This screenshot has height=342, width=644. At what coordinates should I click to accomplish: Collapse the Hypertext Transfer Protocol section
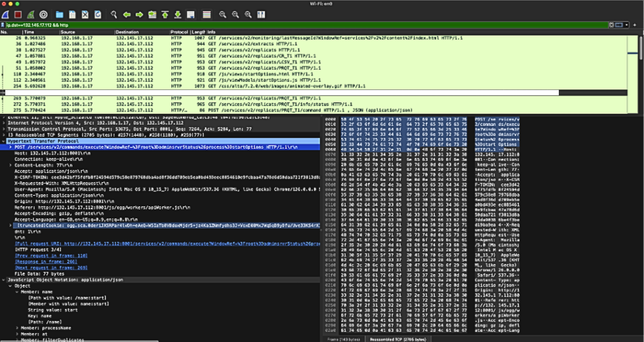pyautogui.click(x=4, y=141)
